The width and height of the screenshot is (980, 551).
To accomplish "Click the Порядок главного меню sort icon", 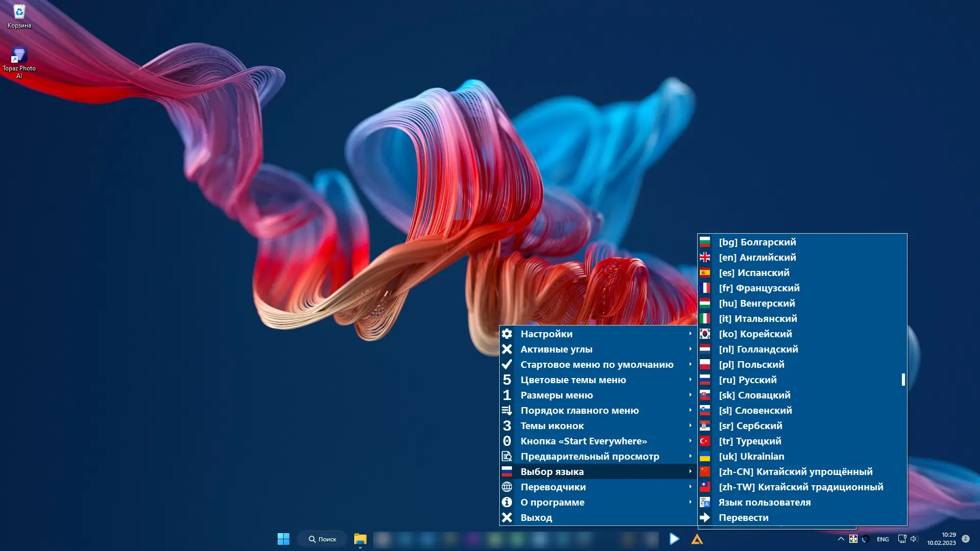I will point(507,410).
